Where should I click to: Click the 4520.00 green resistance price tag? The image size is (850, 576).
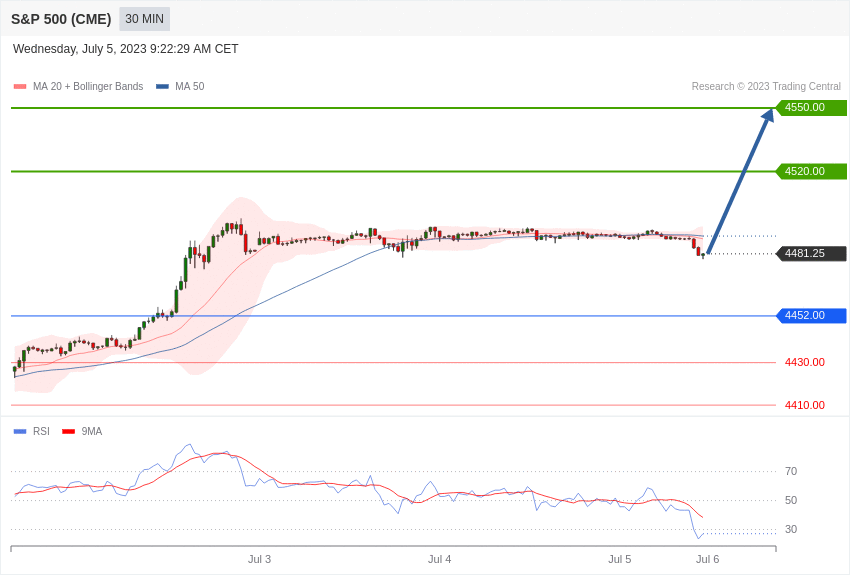[x=811, y=172]
